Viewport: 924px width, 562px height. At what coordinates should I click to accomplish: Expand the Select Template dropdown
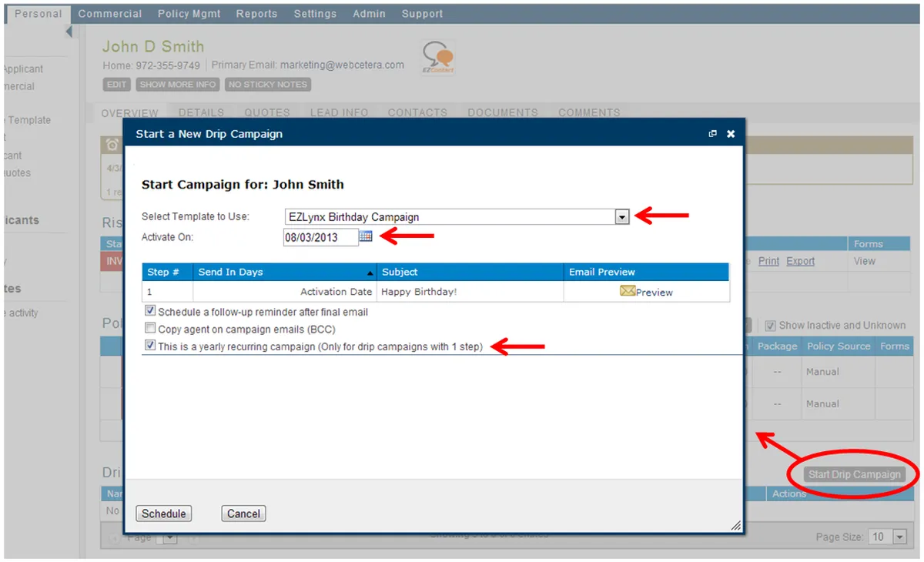622,217
